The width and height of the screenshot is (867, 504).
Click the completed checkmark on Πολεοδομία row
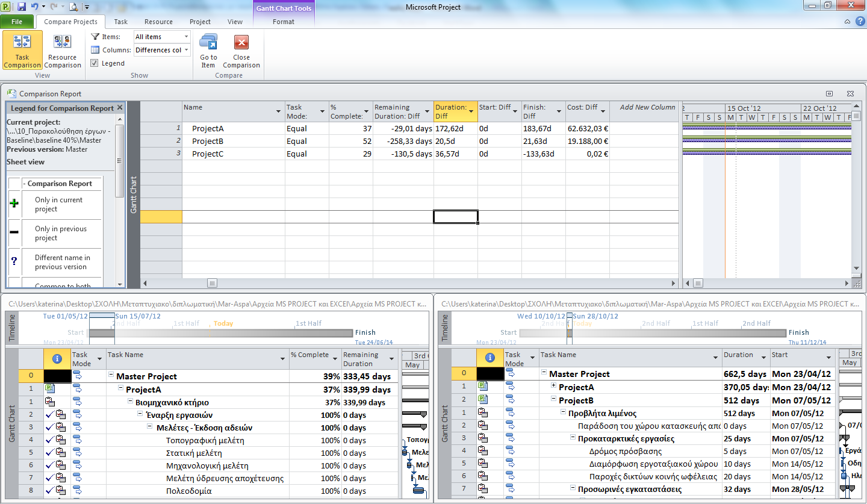coord(49,491)
